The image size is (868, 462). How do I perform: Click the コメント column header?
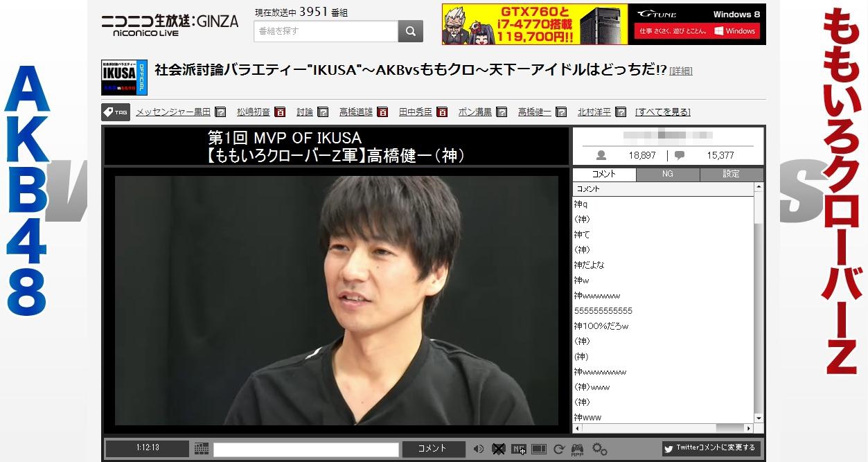[663, 189]
